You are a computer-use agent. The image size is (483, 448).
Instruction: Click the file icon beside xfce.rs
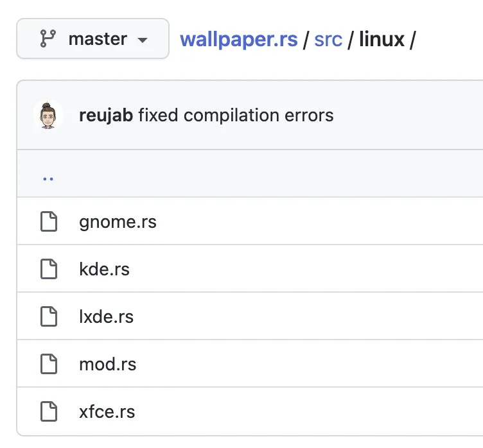(49, 412)
